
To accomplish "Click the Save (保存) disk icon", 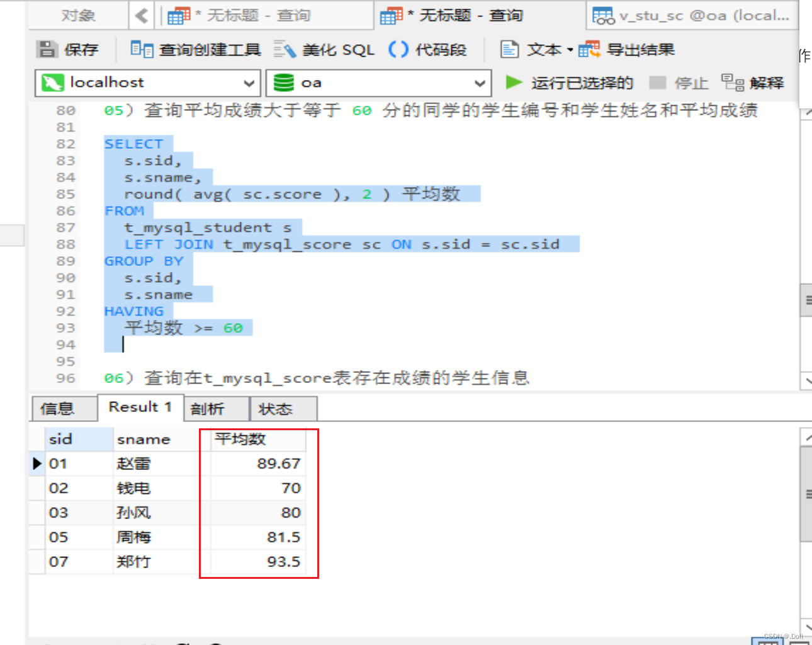I will point(47,49).
